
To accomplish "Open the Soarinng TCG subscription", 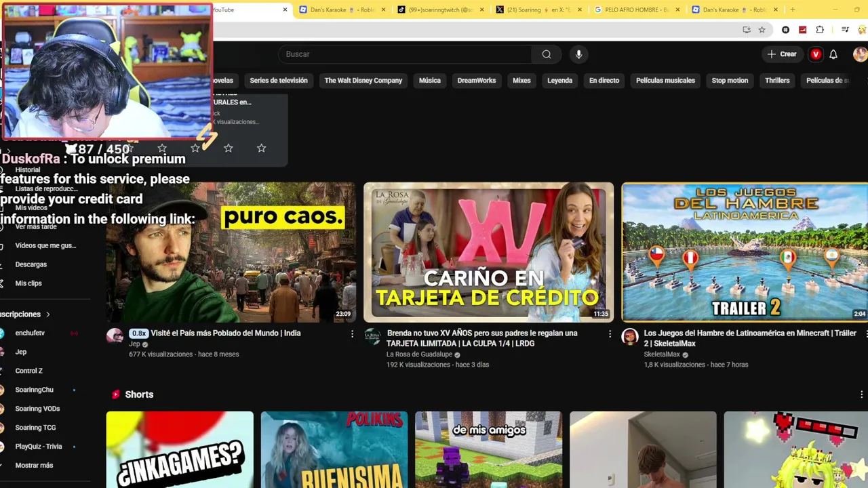I will click(x=35, y=428).
